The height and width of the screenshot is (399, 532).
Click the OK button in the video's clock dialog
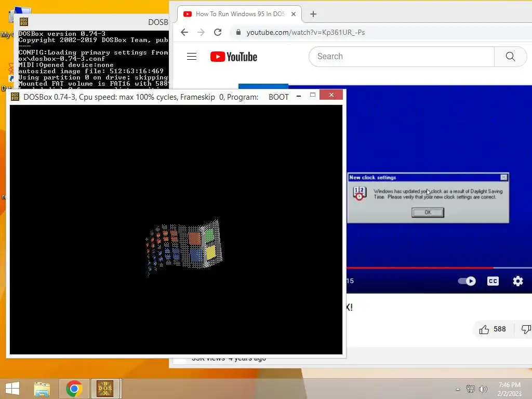[428, 212]
